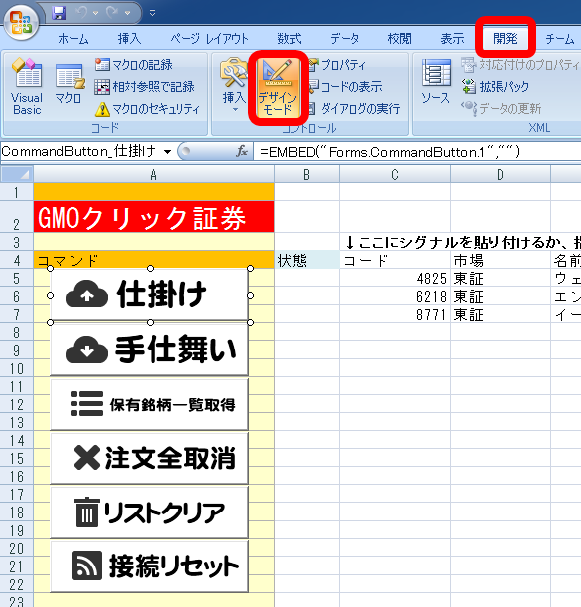
Task: Select row 20 header
Action: click(17, 548)
